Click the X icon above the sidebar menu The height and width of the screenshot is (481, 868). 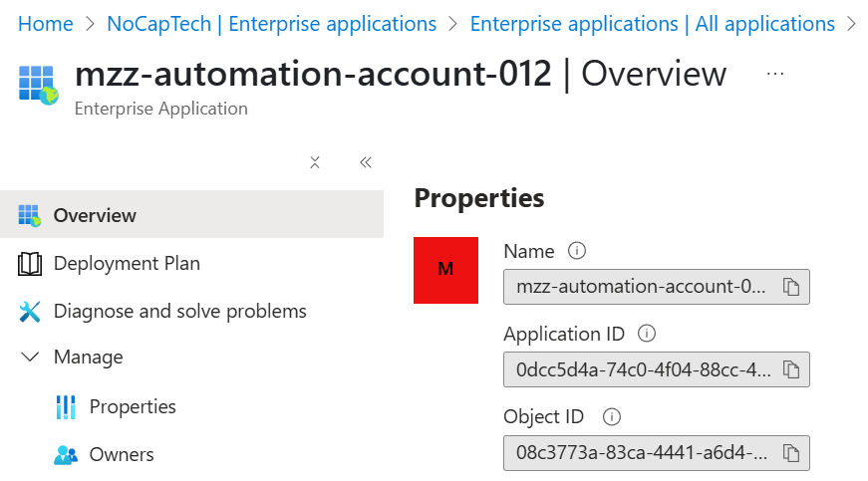[x=315, y=162]
